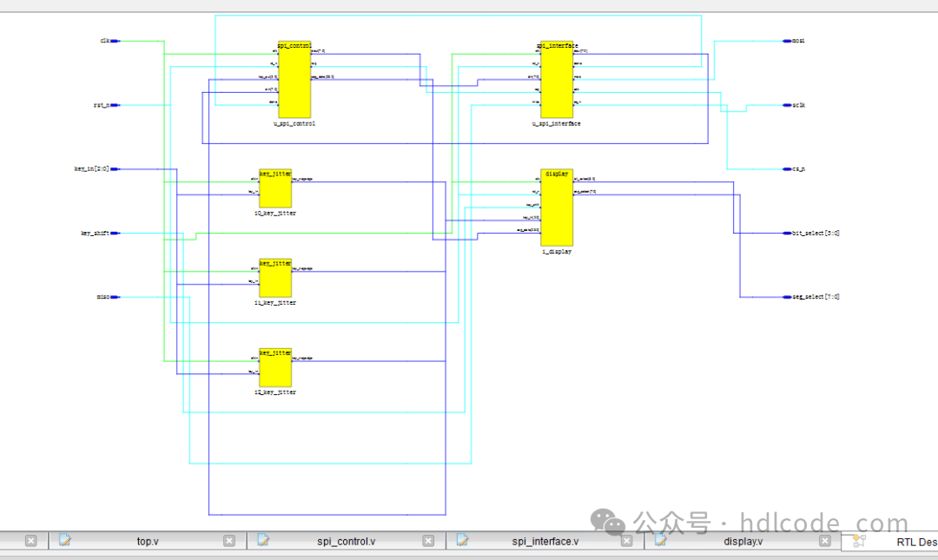
Task: Click the rst_n input port pin
Action: click(x=115, y=105)
